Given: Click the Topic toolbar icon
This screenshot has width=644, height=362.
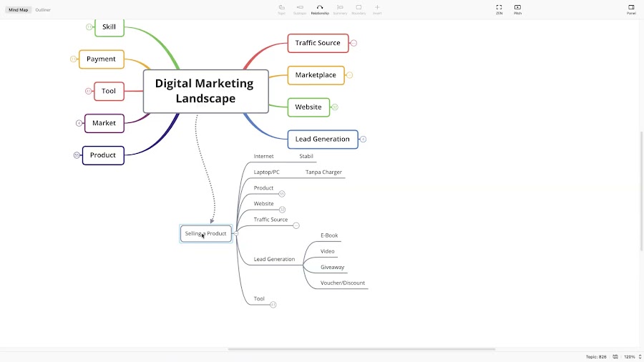Looking at the screenshot, I should pos(281,9).
